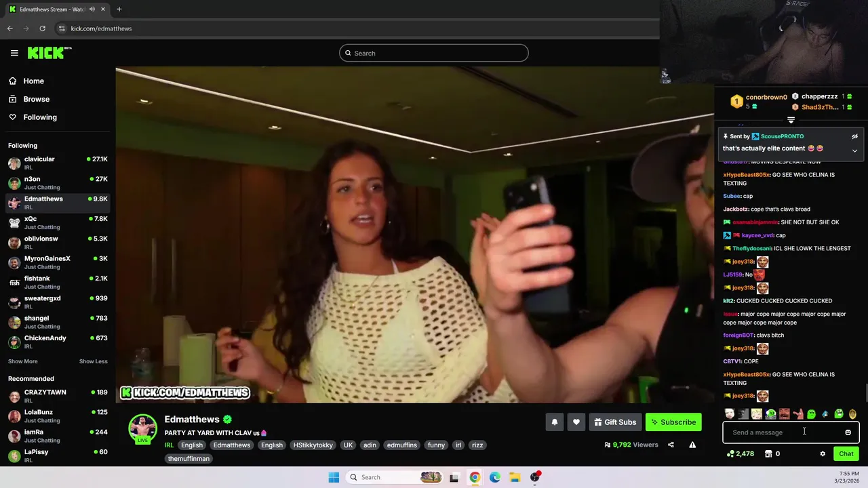Click the Edmatthews streamer avatar
This screenshot has height=488, width=868.
click(x=142, y=428)
